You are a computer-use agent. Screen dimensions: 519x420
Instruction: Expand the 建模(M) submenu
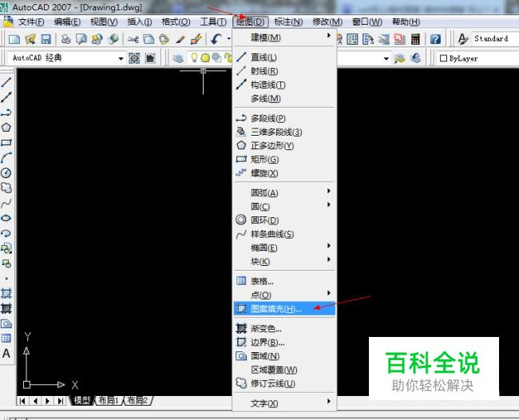[283, 38]
